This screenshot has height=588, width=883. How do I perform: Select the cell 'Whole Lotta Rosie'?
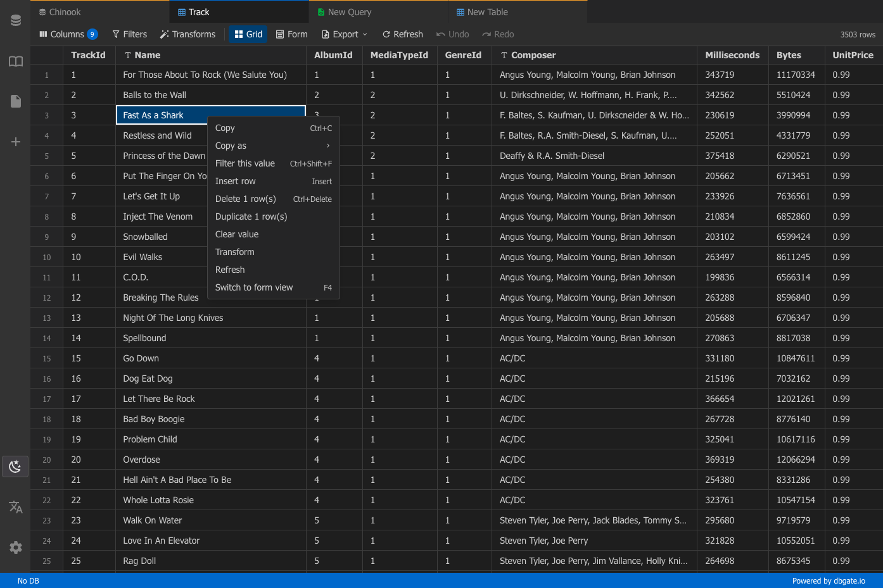(211, 500)
